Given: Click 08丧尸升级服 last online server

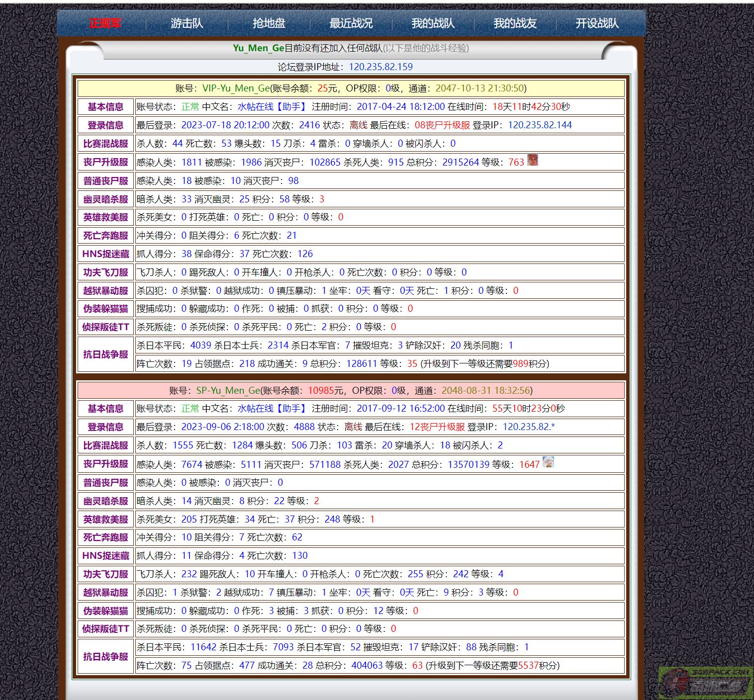Looking at the screenshot, I should (x=442, y=125).
